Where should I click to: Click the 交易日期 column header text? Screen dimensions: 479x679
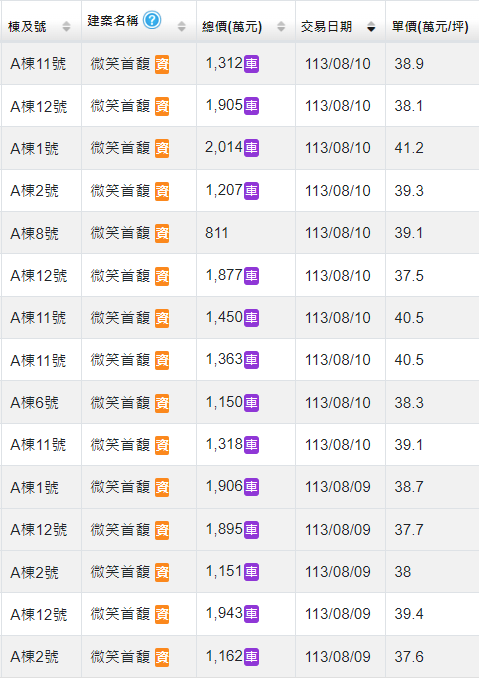point(326,27)
